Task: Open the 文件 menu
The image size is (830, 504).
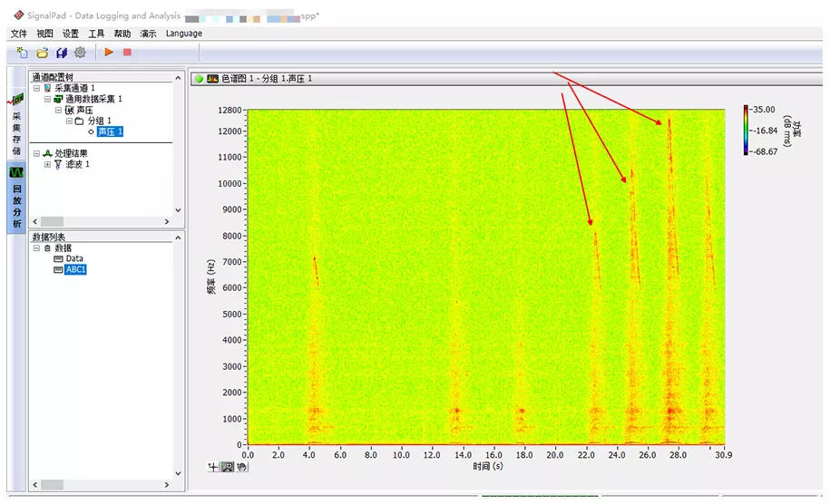Action: click(x=18, y=34)
